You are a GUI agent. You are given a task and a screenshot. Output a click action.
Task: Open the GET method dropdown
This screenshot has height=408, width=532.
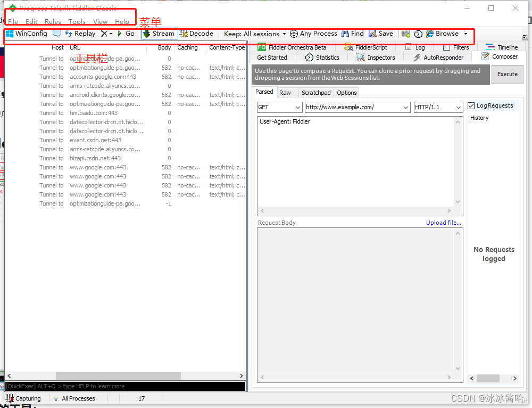tap(280, 108)
